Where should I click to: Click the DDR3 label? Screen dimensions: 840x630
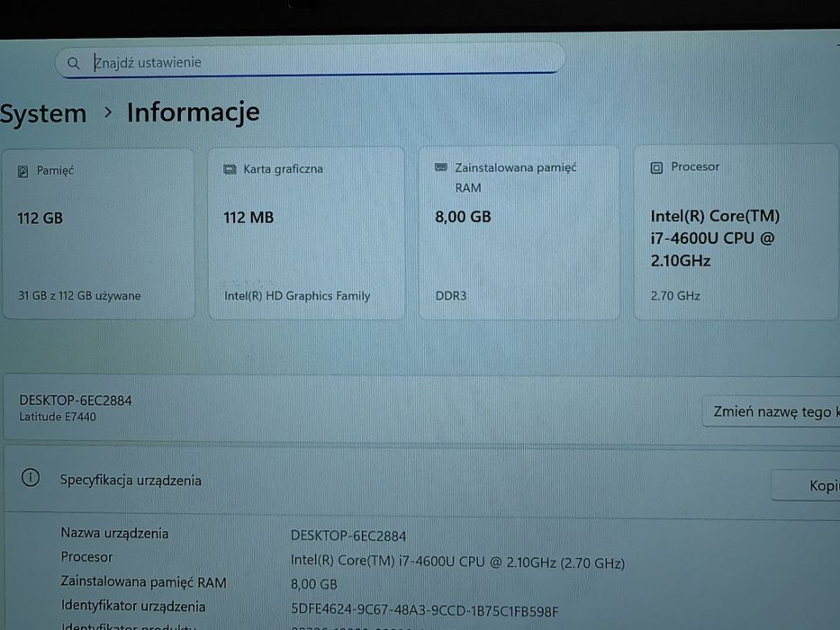450,296
